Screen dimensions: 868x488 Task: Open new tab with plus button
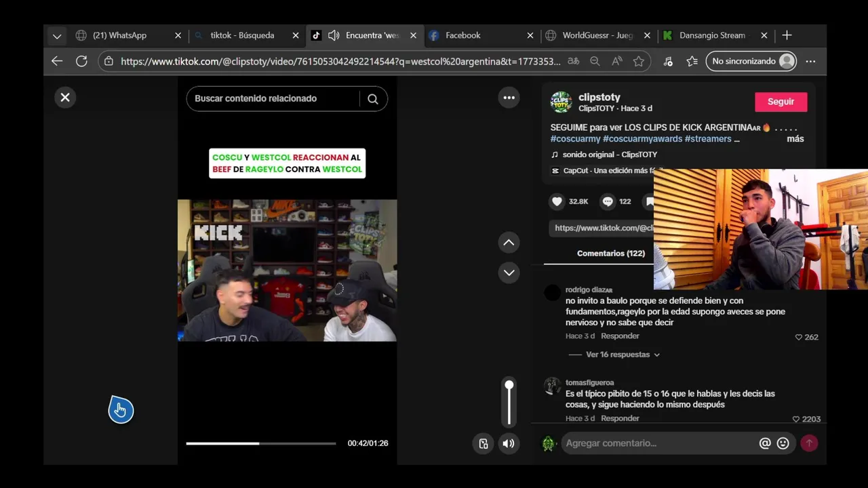coord(787,35)
